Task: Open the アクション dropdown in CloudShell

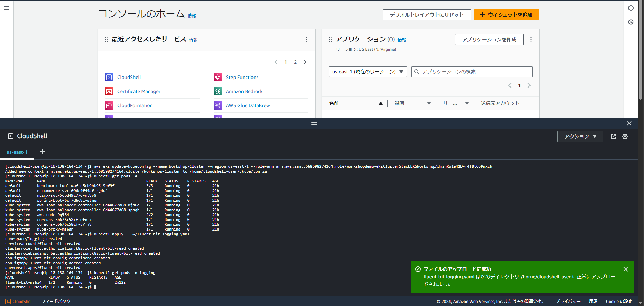Action: pyautogui.click(x=580, y=136)
